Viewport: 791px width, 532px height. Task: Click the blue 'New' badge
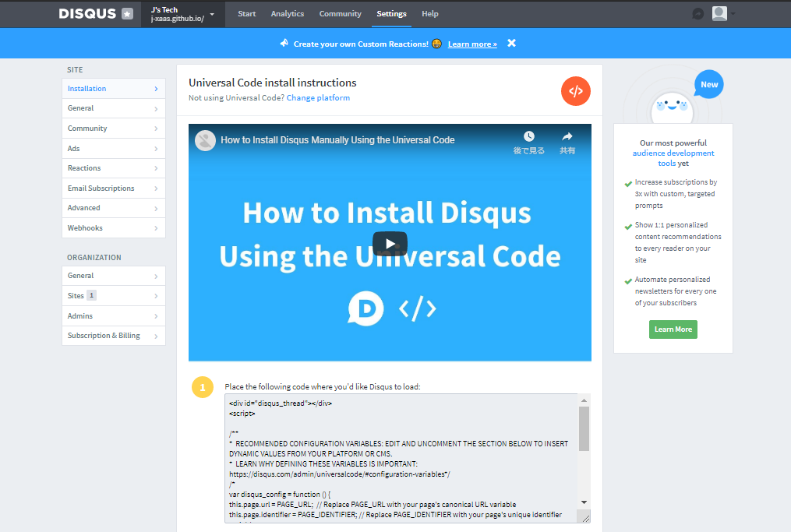tap(708, 85)
